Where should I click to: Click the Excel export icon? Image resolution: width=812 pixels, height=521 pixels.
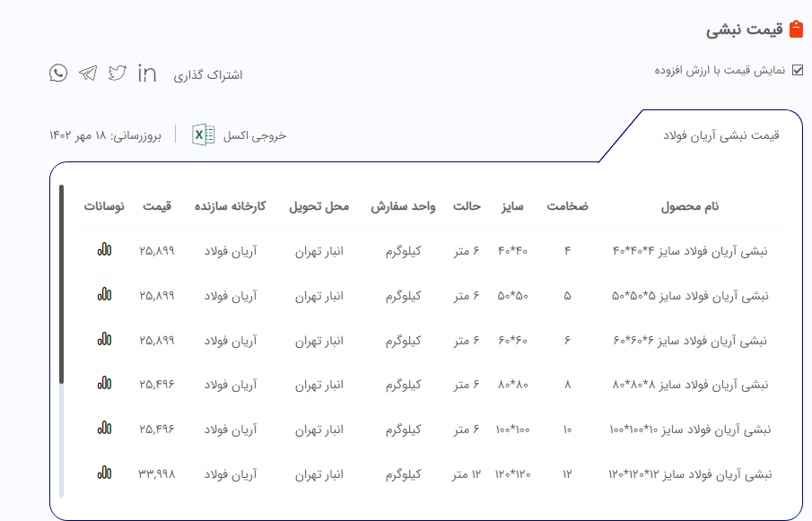click(x=203, y=135)
